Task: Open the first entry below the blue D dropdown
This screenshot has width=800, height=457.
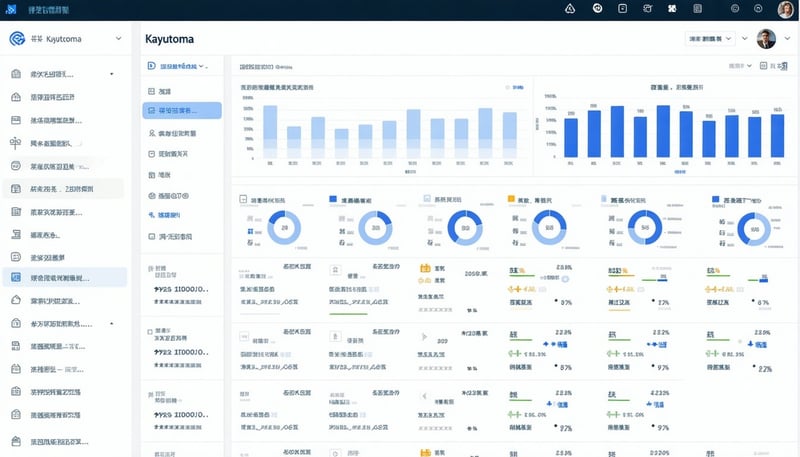Action: (159, 92)
